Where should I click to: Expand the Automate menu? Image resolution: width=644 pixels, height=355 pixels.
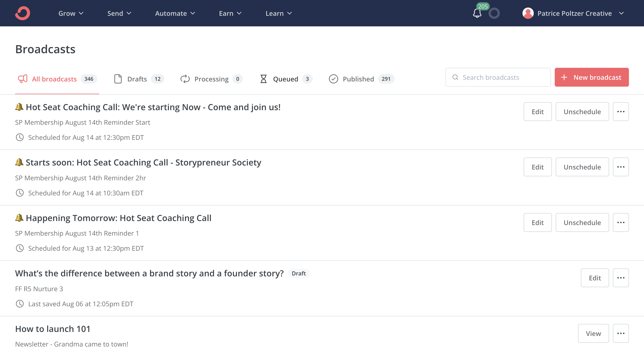click(175, 13)
